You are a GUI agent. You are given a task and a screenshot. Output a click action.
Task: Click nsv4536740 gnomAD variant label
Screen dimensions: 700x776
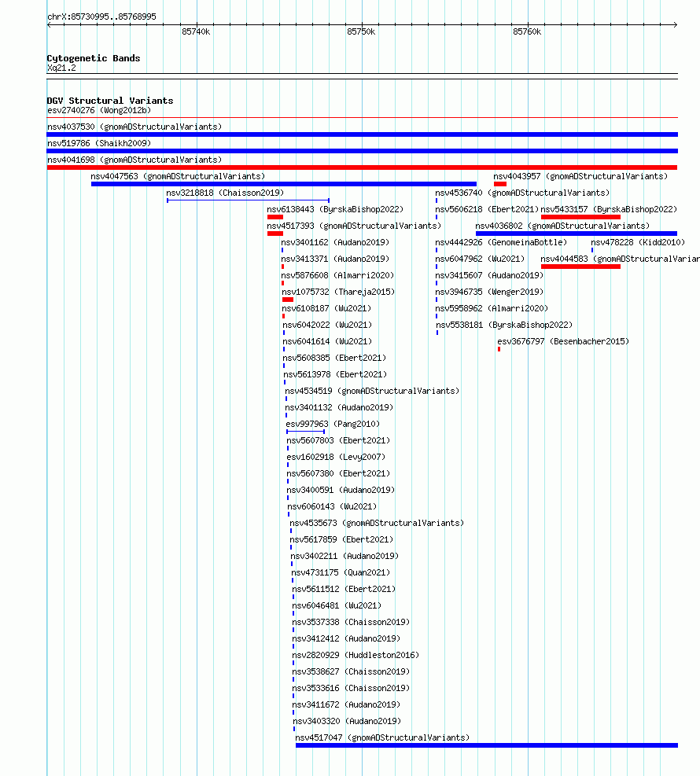click(522, 193)
